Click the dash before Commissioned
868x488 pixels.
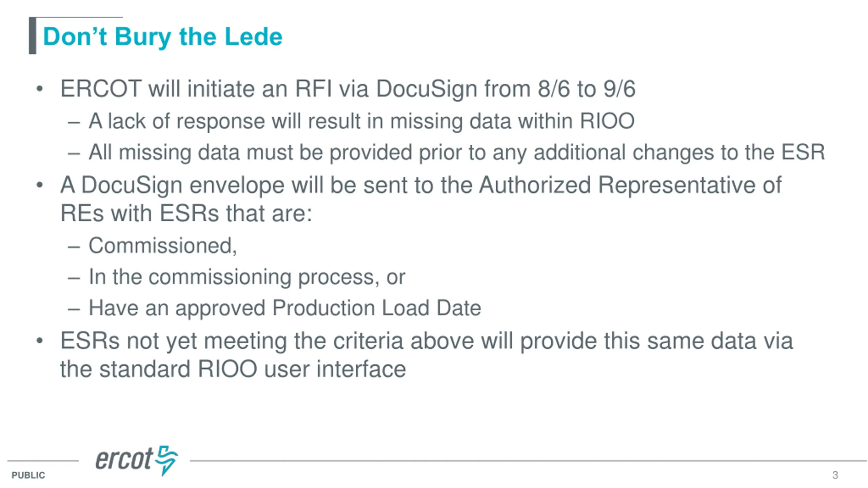(74, 247)
